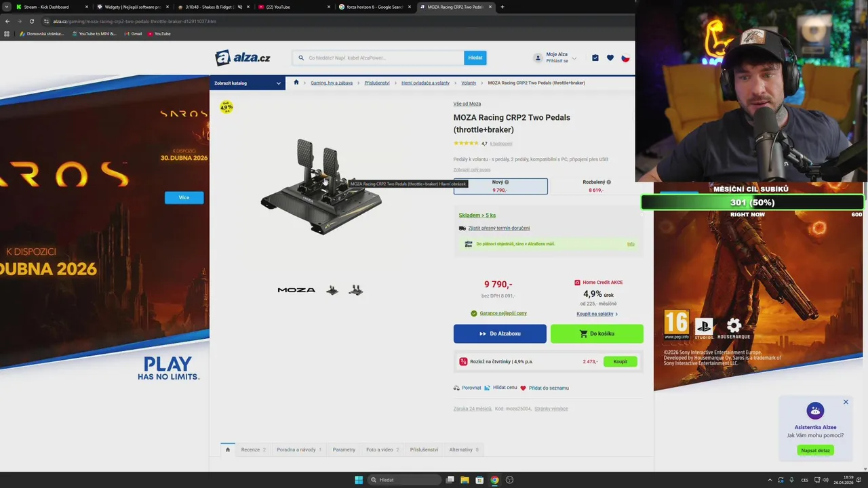Add product with Do košíku button
This screenshot has height=488, width=868.
point(597,333)
